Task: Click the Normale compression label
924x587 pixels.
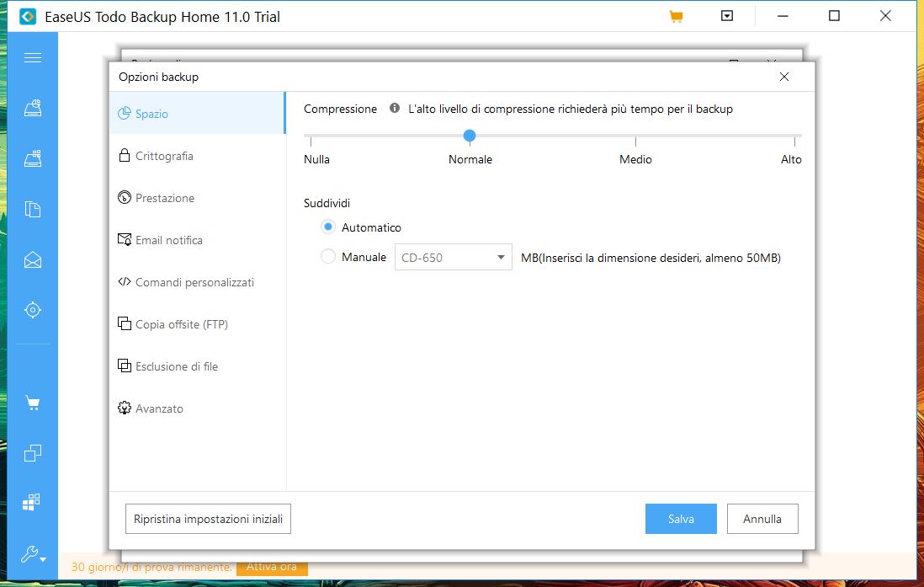Action: coord(470,159)
